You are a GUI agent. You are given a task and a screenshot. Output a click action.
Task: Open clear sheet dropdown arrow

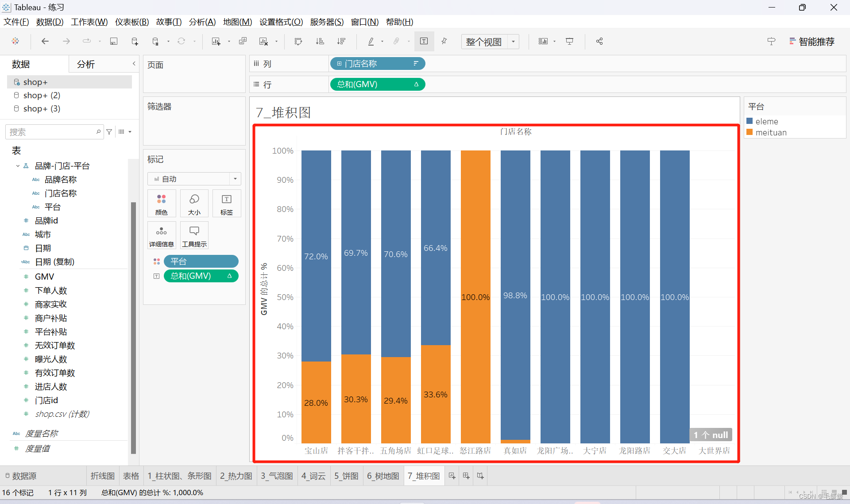(276, 42)
